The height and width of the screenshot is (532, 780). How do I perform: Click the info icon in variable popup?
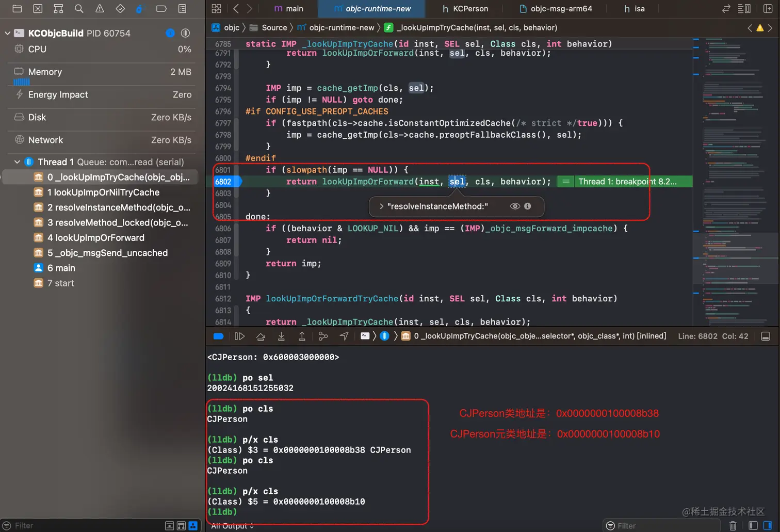[x=527, y=206]
